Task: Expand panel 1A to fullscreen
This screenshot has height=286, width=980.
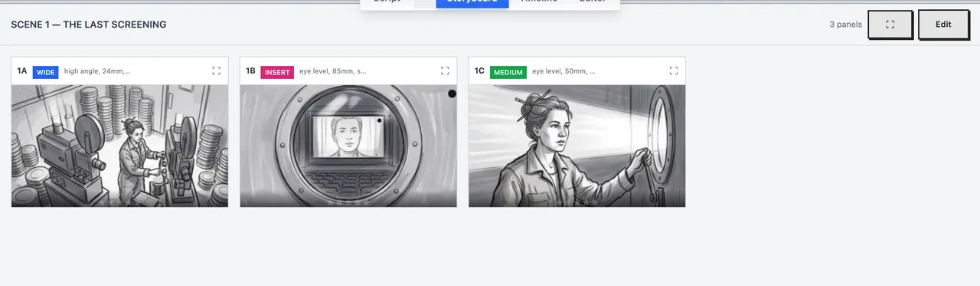Action: coord(216,71)
